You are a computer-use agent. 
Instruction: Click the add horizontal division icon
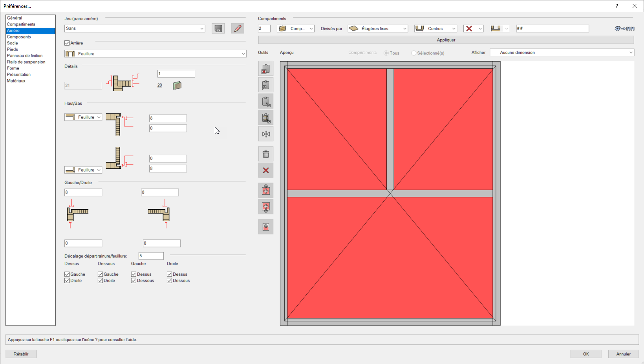pos(266,207)
